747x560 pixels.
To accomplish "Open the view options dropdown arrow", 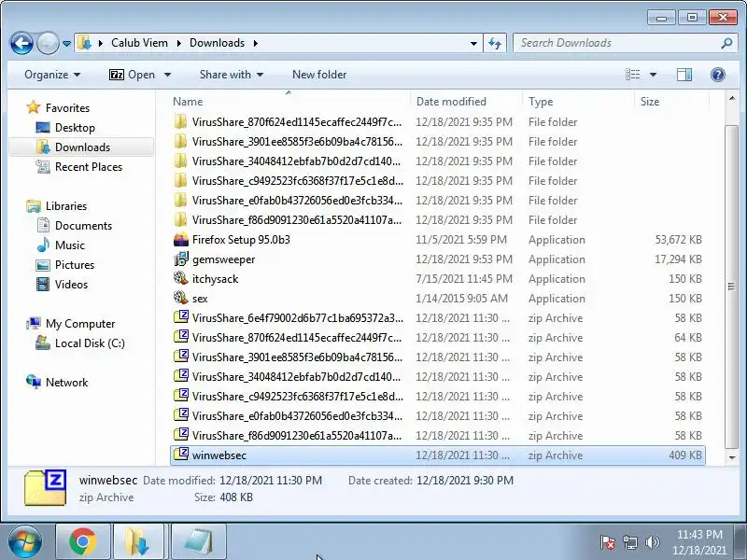I will click(x=653, y=75).
